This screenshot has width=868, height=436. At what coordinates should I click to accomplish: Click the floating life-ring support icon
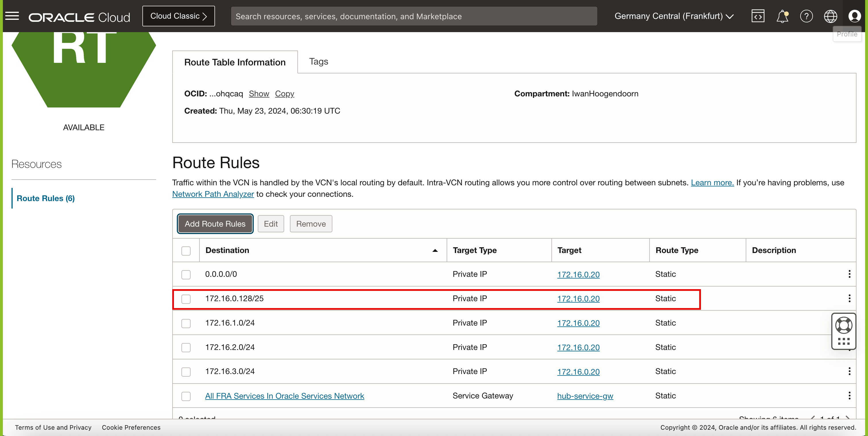pyautogui.click(x=843, y=325)
